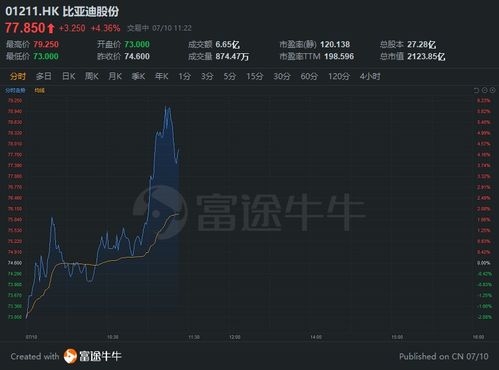The image size is (499, 370).
Task: Click the 最高价 value 79.250
Action: pyautogui.click(x=46, y=44)
